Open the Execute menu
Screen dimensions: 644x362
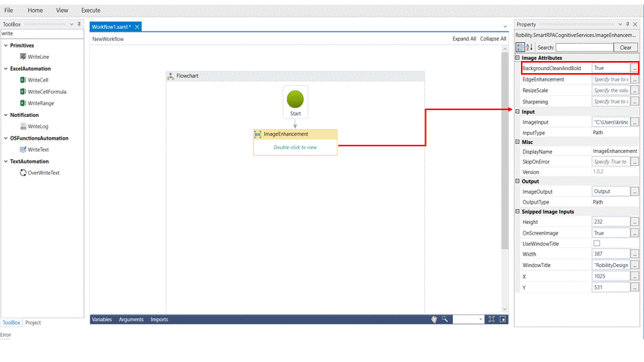point(91,11)
